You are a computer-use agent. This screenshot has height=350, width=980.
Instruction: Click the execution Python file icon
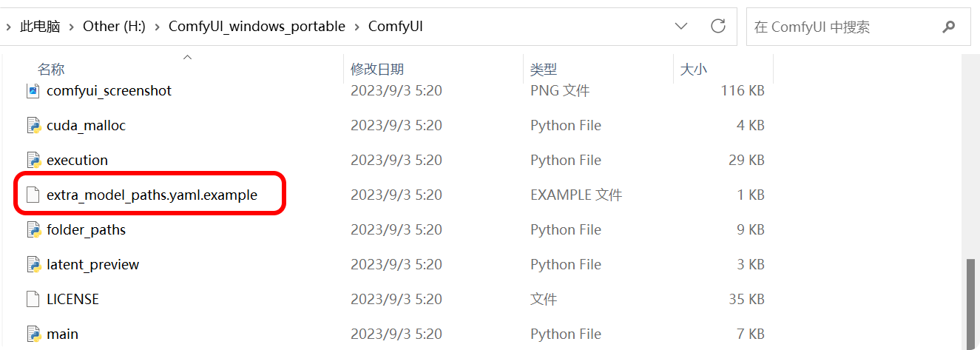pyautogui.click(x=33, y=161)
